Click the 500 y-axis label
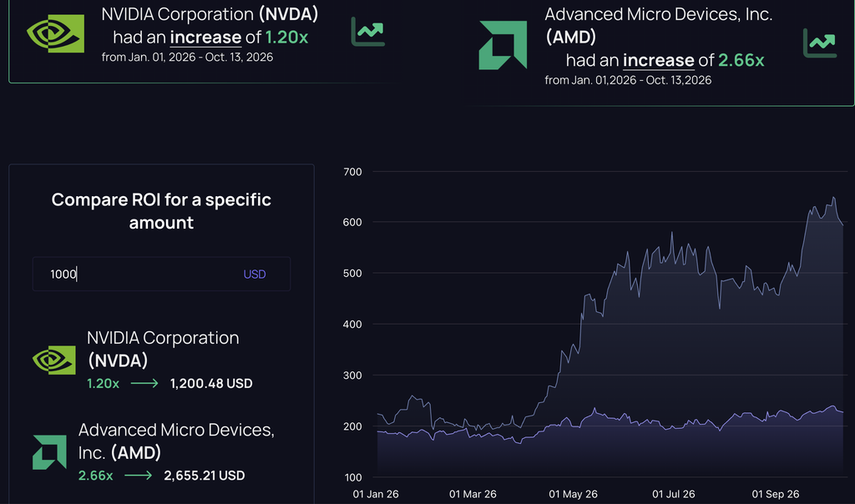This screenshot has height=504, width=855. point(353,274)
